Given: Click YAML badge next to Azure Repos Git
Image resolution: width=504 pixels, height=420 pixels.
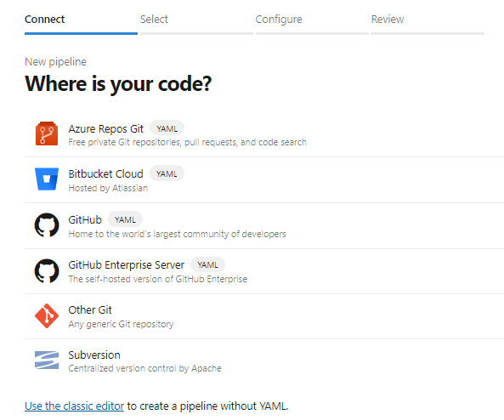Looking at the screenshot, I should point(167,128).
